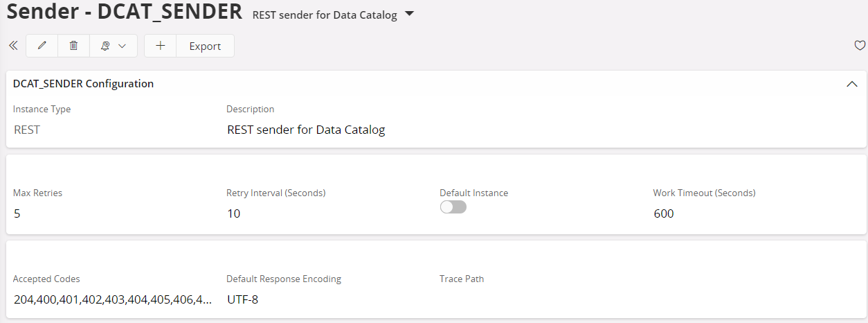
Task: Collapse the DCAT_SENDER Configuration section
Action: point(852,84)
